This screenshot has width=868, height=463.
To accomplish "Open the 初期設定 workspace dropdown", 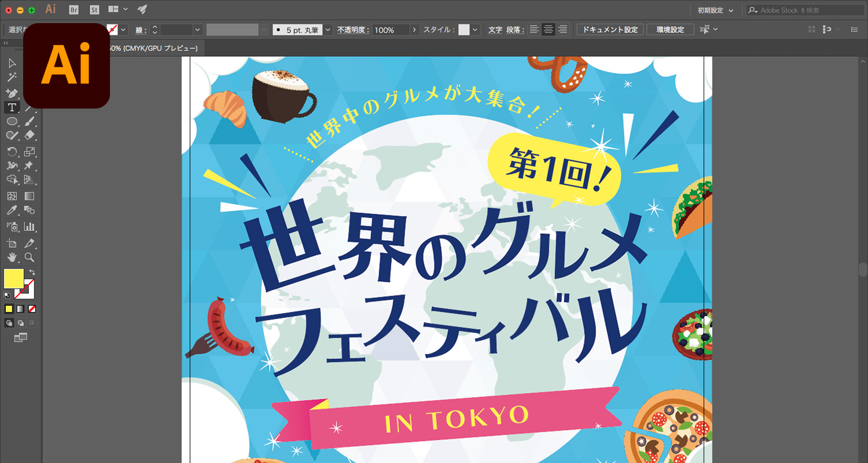I will (715, 10).
